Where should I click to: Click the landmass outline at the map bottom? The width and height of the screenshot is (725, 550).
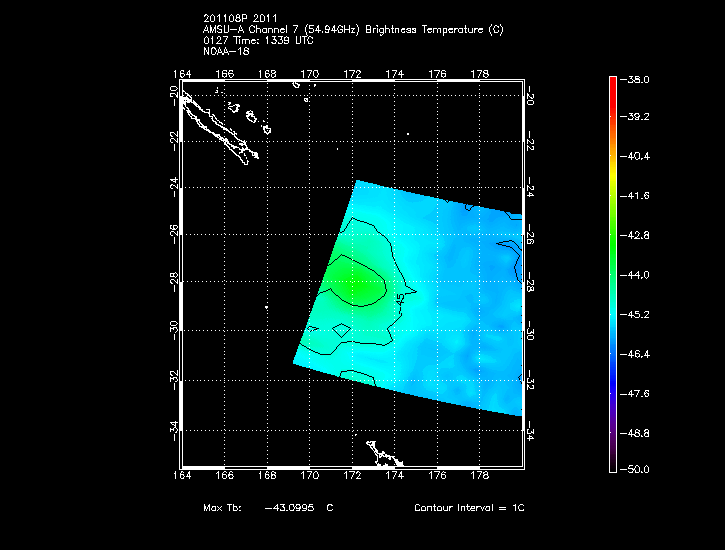tap(384, 455)
